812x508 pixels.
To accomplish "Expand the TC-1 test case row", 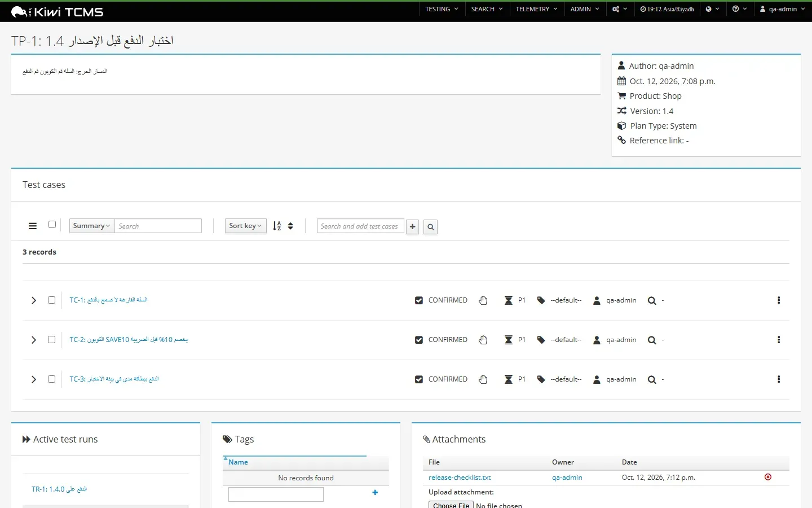I will click(34, 300).
